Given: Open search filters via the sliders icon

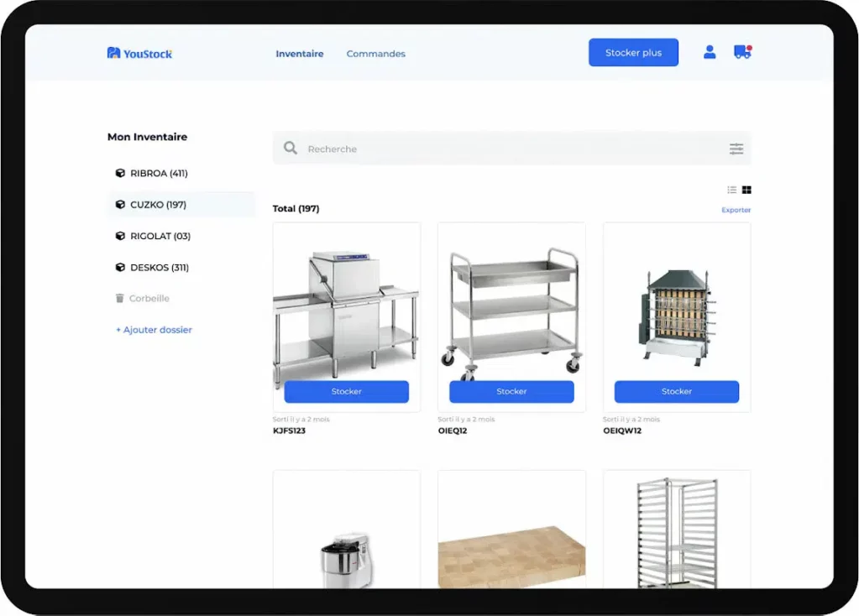Looking at the screenshot, I should tap(736, 149).
